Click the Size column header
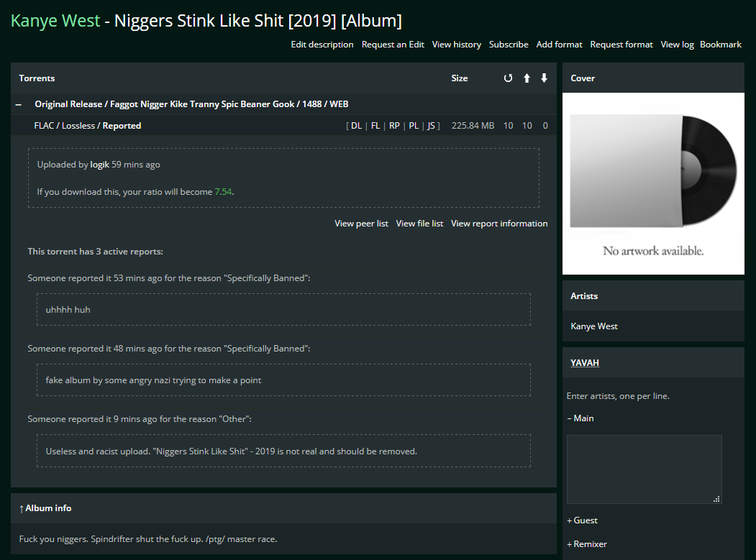 coord(460,78)
